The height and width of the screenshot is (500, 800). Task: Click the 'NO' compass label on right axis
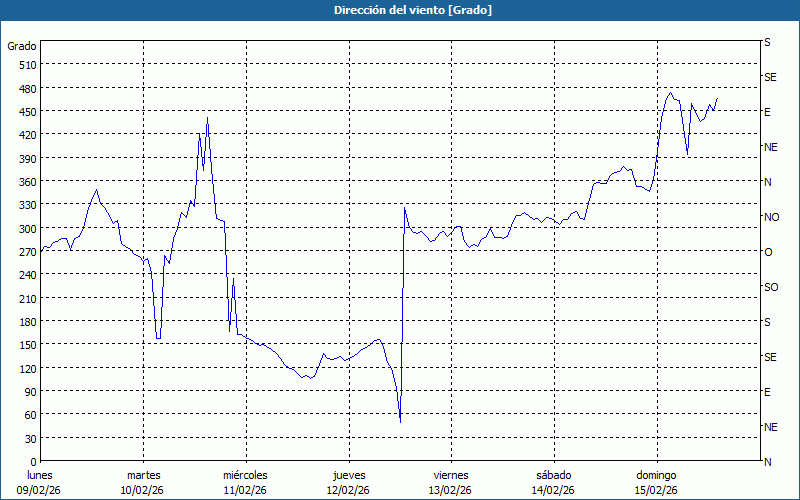(x=771, y=217)
